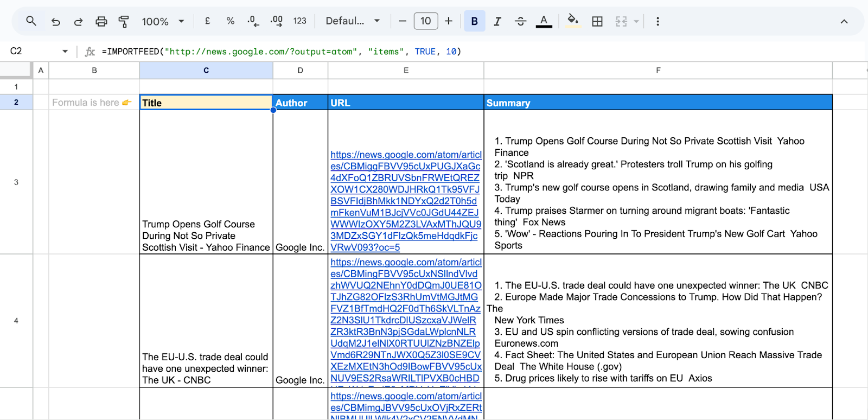
Task: Select row 1 header
Action: [x=16, y=87]
